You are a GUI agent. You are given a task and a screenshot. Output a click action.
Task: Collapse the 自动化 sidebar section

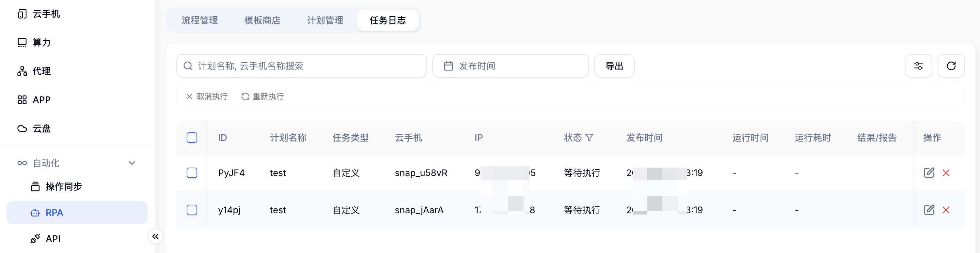132,163
